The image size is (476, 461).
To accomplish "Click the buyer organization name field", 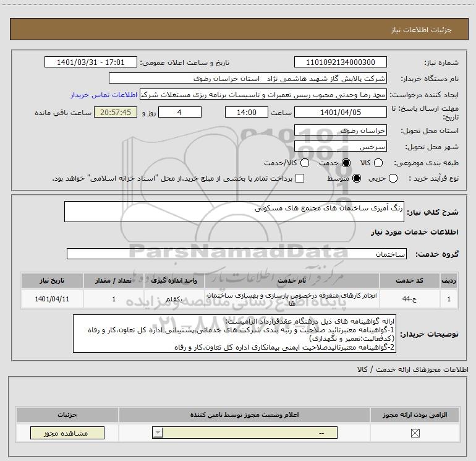I will click(248, 78).
